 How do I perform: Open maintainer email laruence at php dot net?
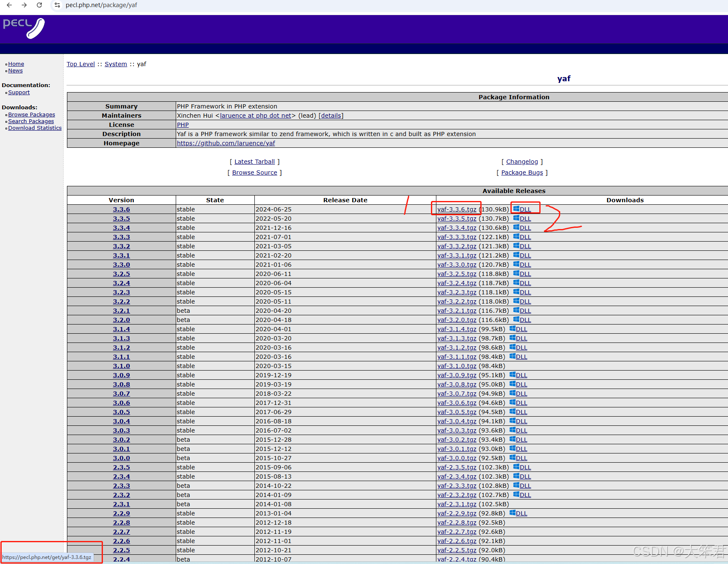[x=256, y=116]
